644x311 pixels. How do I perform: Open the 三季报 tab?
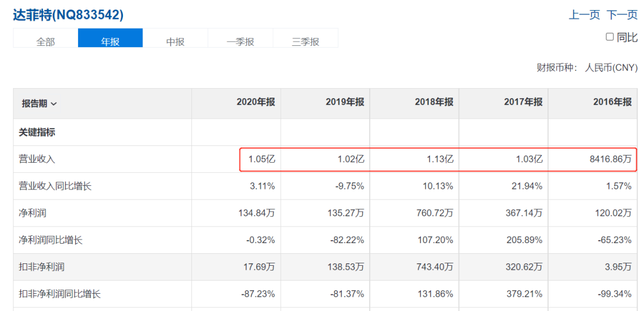(305, 42)
